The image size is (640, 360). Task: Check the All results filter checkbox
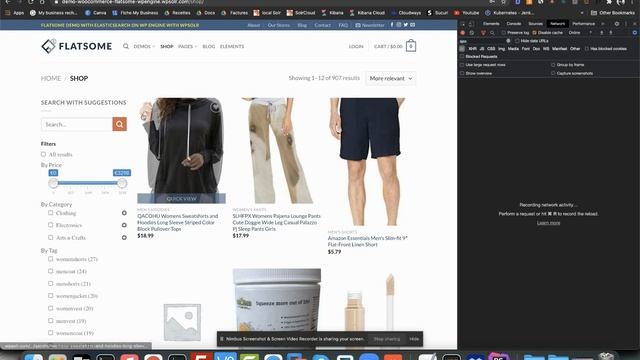[43, 154]
